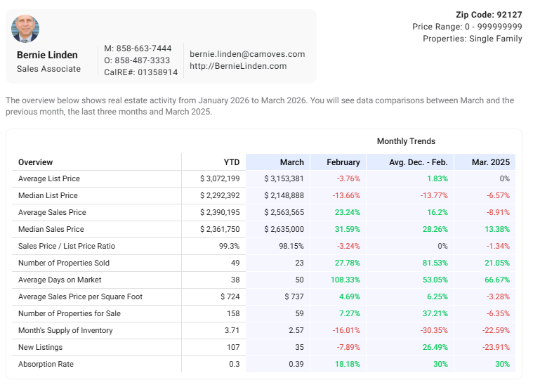Select the March column header
Screen dimensions: 540x392
tap(291, 162)
